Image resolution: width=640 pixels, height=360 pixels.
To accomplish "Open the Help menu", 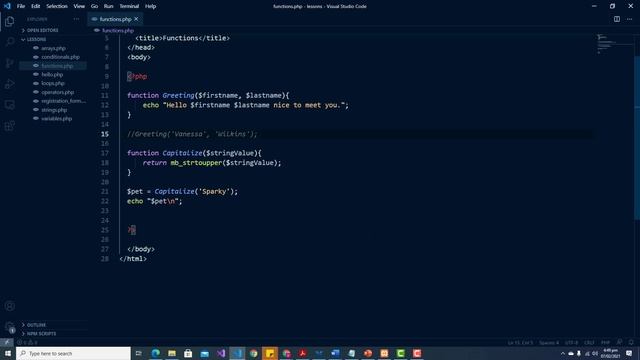I will click(151, 6).
